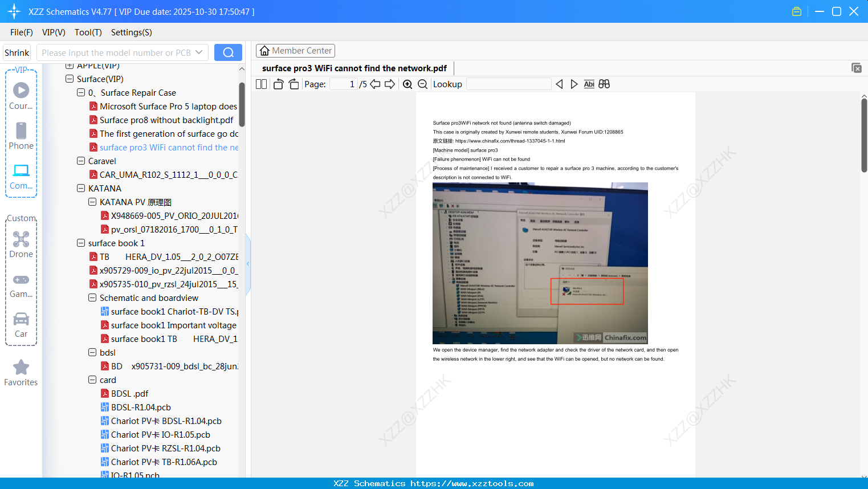Click the page number field
The height and width of the screenshot is (489, 868).
[344, 84]
